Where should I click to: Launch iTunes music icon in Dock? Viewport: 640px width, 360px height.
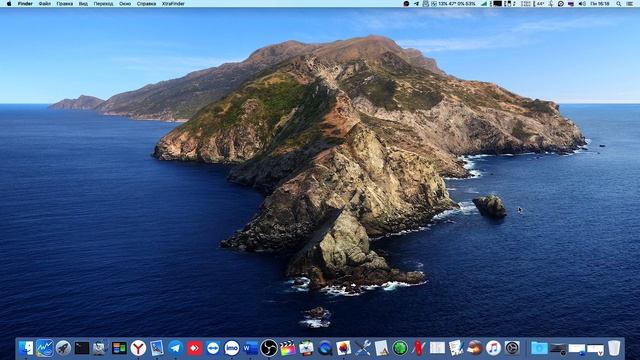click(x=493, y=348)
